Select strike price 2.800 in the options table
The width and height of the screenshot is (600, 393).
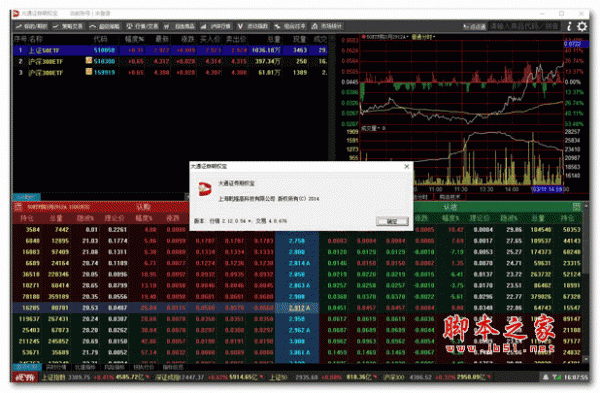pyautogui.click(x=297, y=252)
